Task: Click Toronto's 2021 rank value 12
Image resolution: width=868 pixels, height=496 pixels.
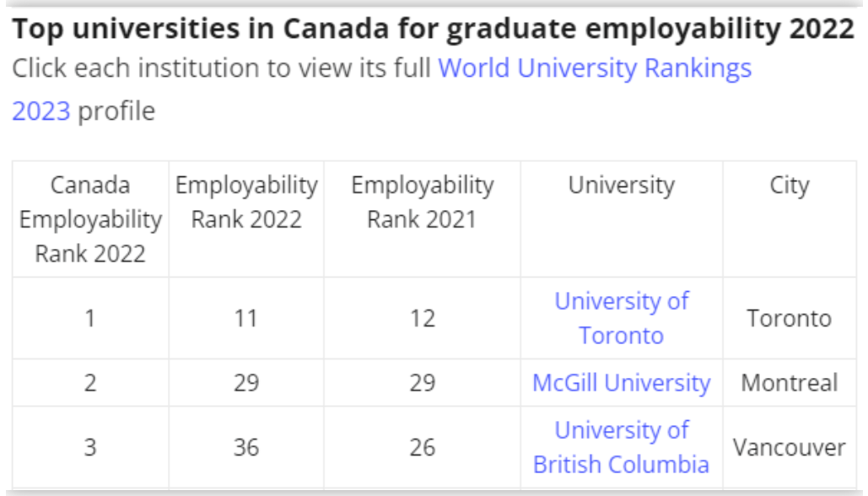Action: (x=422, y=319)
